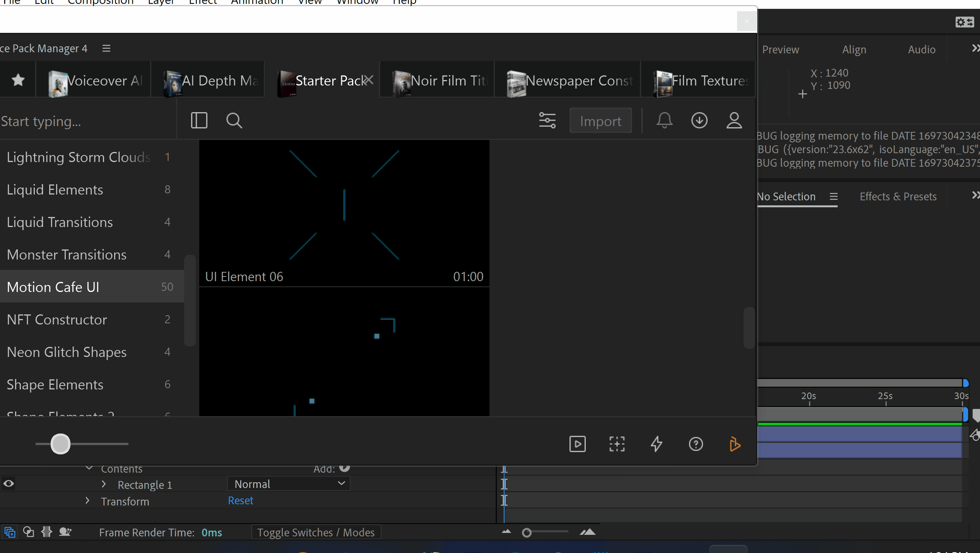Click the favorites star icon
This screenshot has width=980, height=553.
[18, 80]
